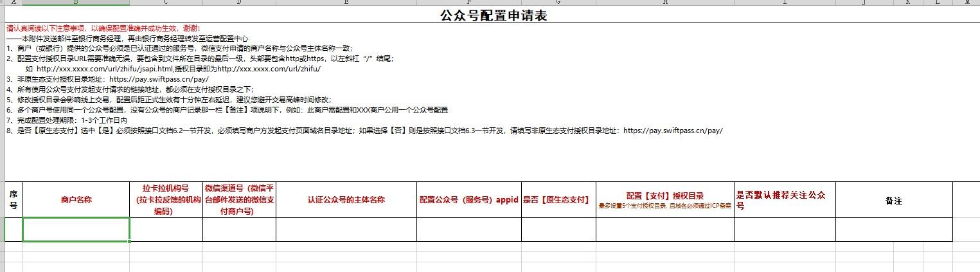980x272 pixels.
Task: Click the empty cell under 是否【原生态支付】
Action: point(558,230)
